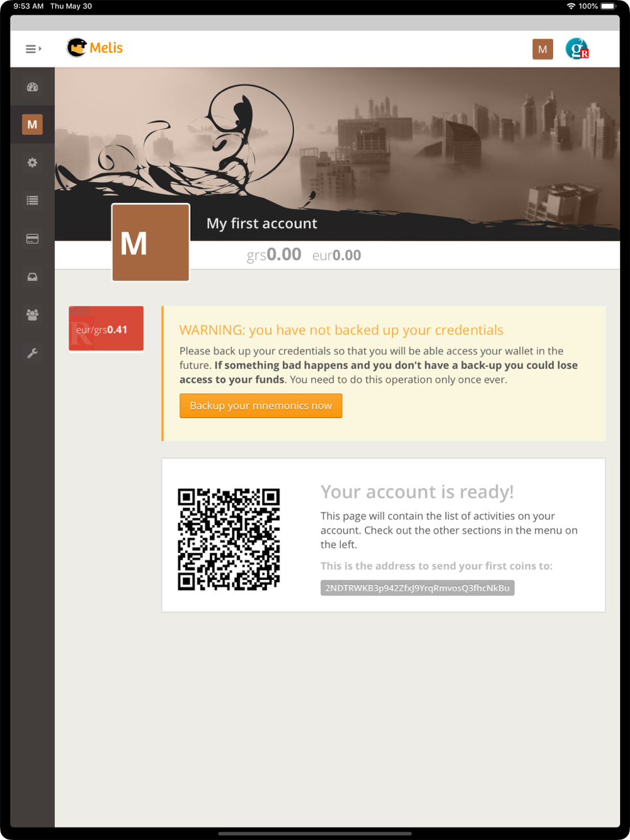This screenshot has height=840, width=630.
Task: Click Backup your mnemonics now button
Action: (261, 406)
